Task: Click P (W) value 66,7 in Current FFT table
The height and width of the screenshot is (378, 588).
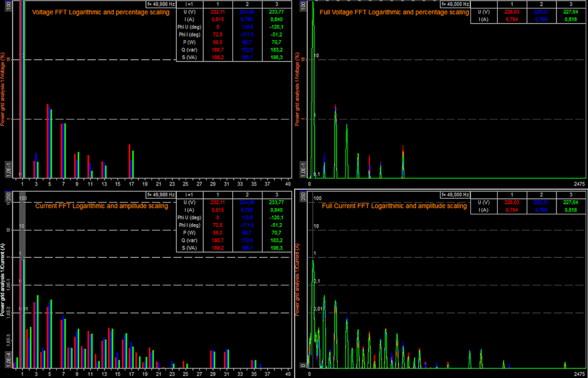Action: click(x=247, y=233)
